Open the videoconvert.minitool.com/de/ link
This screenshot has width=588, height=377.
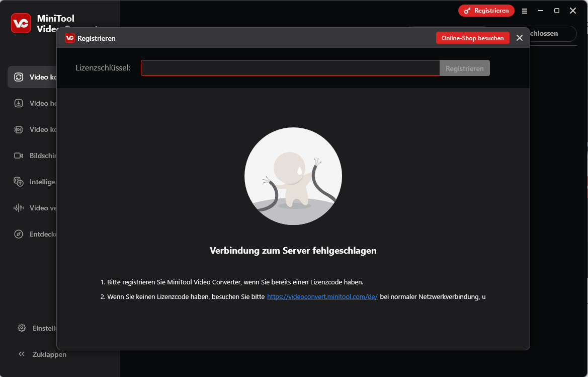click(322, 297)
